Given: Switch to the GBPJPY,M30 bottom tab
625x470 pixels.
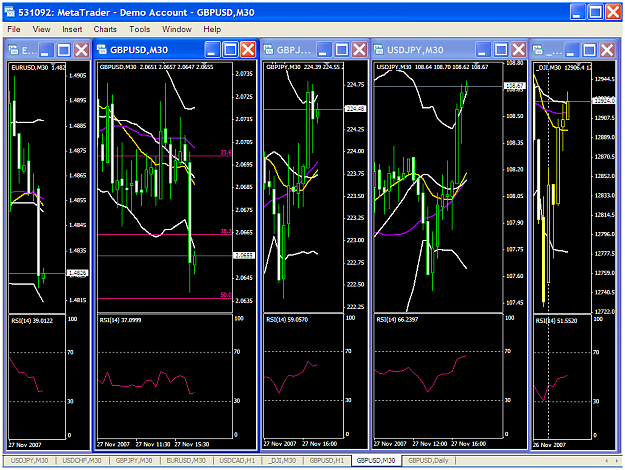Looking at the screenshot, I should pyautogui.click(x=134, y=460).
